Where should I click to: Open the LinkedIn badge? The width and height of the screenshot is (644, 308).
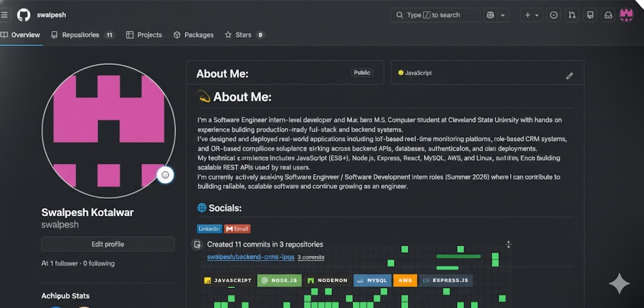pos(209,229)
